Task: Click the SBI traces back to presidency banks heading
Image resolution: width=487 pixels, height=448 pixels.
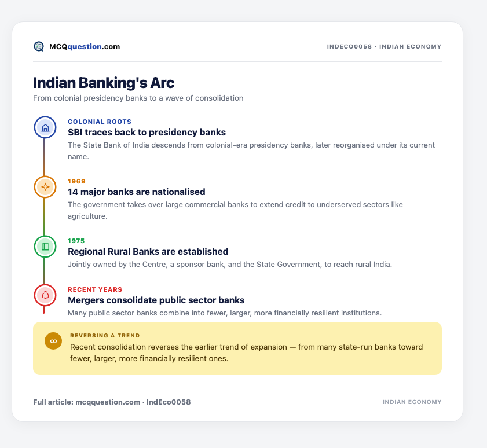Action: point(147,133)
